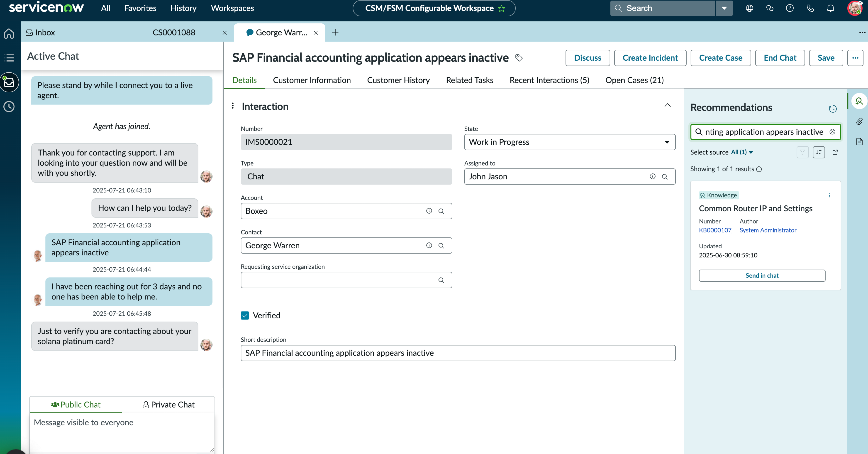This screenshot has width=868, height=454.
Task: Open the phone icon in header
Action: point(810,8)
